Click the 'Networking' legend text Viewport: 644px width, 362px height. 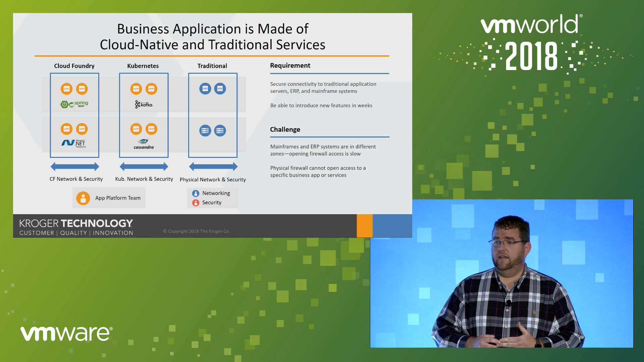click(216, 193)
